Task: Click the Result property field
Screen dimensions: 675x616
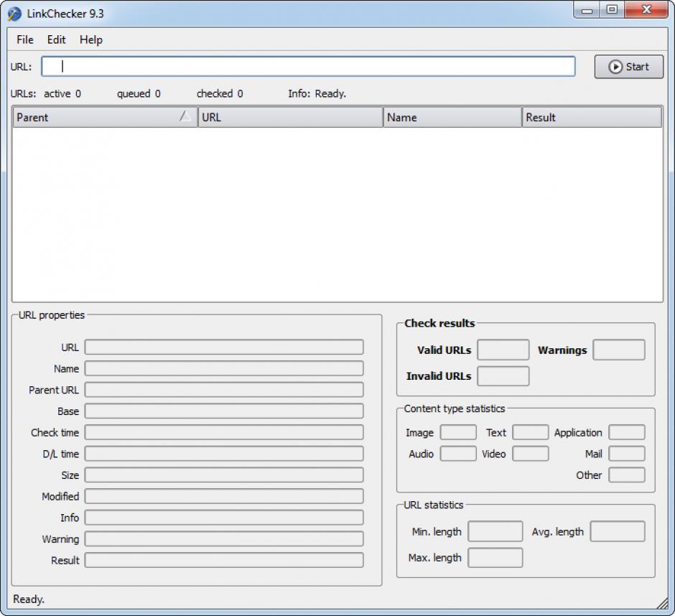Action: pos(224,560)
